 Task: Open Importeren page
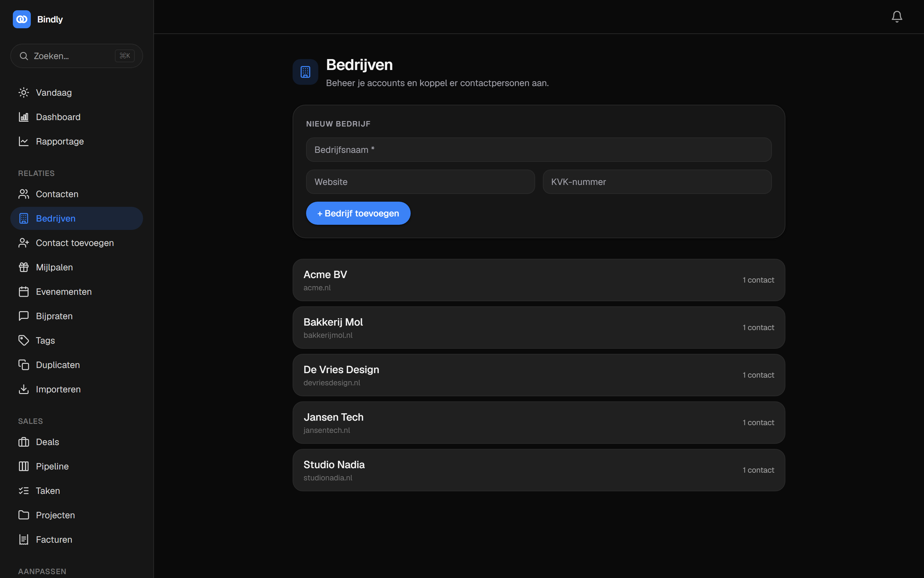coord(77,389)
